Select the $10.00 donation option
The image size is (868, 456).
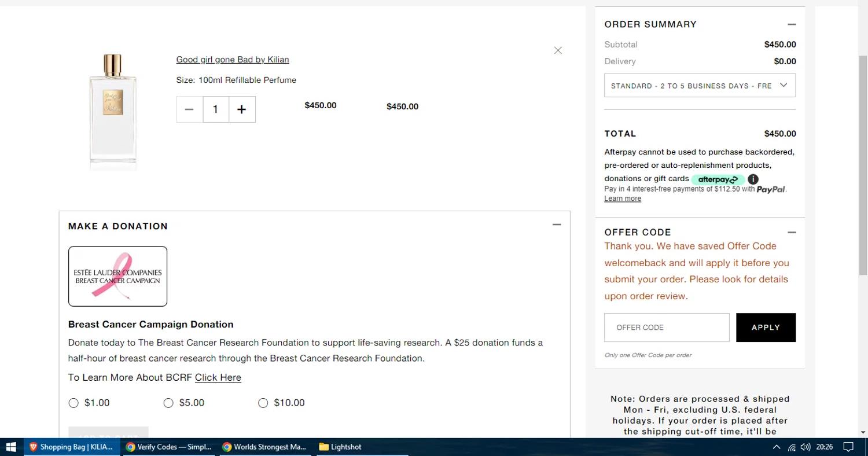(263, 403)
